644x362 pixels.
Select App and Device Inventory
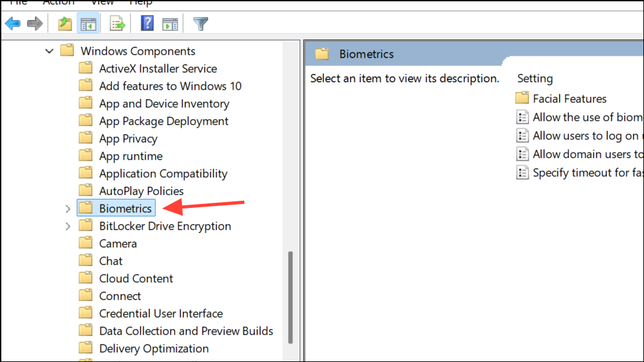(x=165, y=104)
